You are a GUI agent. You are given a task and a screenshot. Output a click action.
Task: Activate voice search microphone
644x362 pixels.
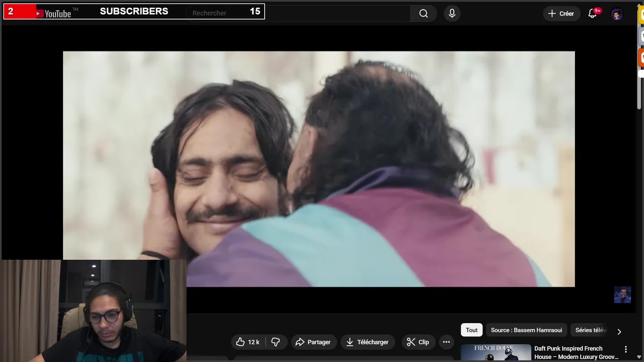(x=452, y=14)
